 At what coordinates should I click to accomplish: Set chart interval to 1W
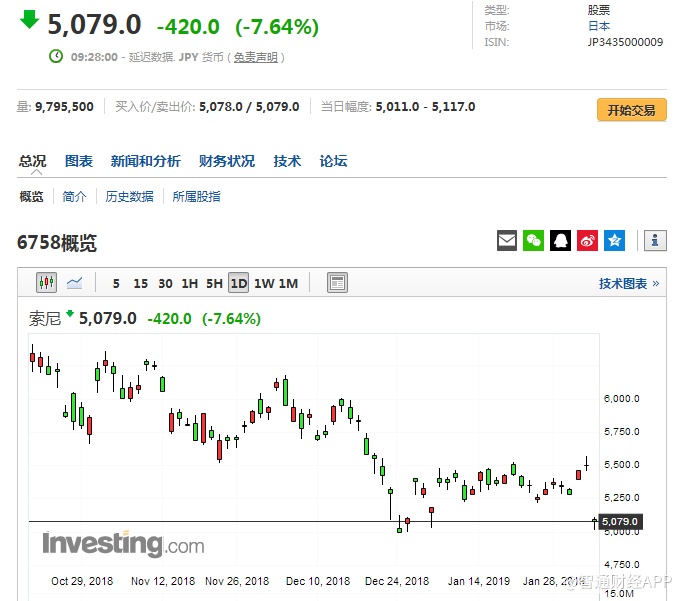coord(264,283)
